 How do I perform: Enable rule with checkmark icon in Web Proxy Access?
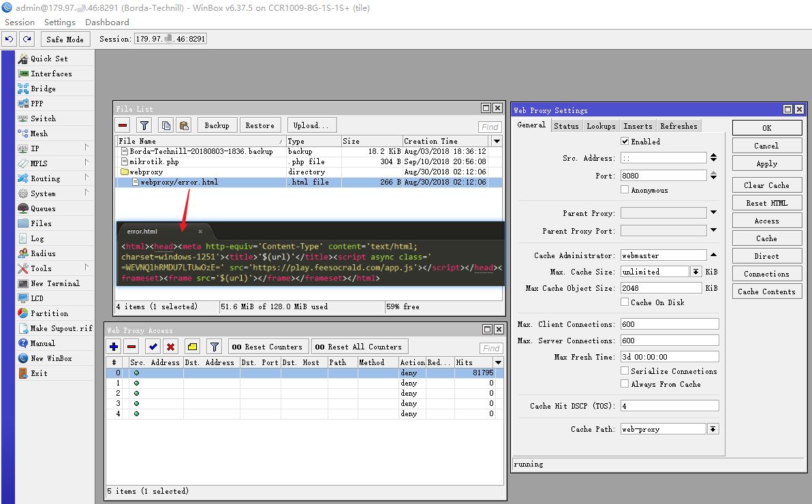pyautogui.click(x=153, y=347)
